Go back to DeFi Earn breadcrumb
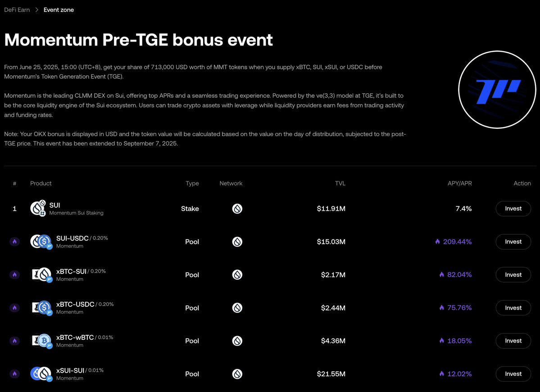Screen dimensions: 540x392 17,9
